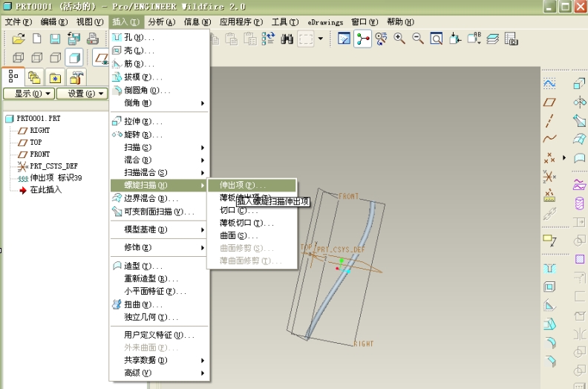Click the Revolve tool icon on right toolbar

pyautogui.click(x=579, y=102)
